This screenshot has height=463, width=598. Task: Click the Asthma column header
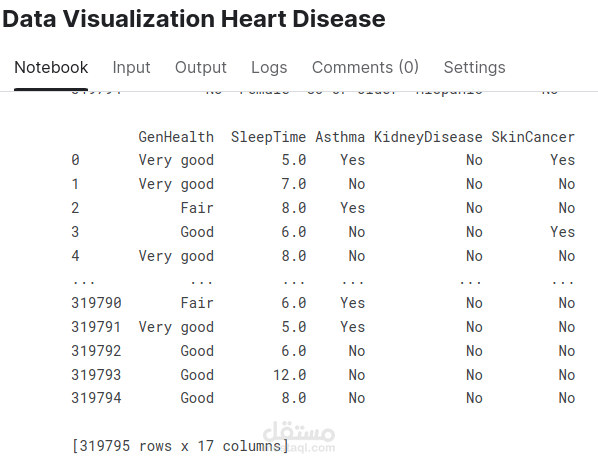[340, 137]
